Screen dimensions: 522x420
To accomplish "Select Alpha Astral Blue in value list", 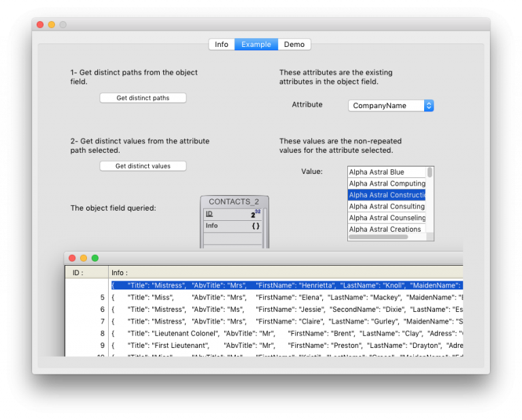I will coord(387,172).
